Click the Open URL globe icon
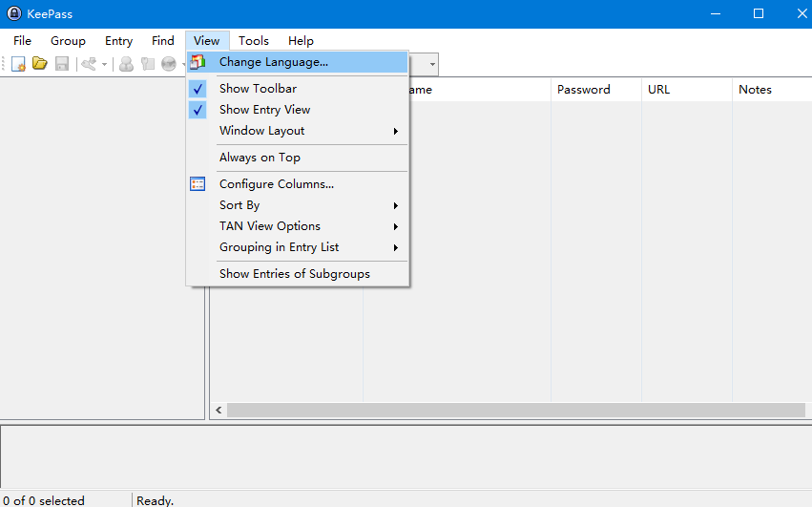This screenshot has width=812, height=507. point(169,64)
